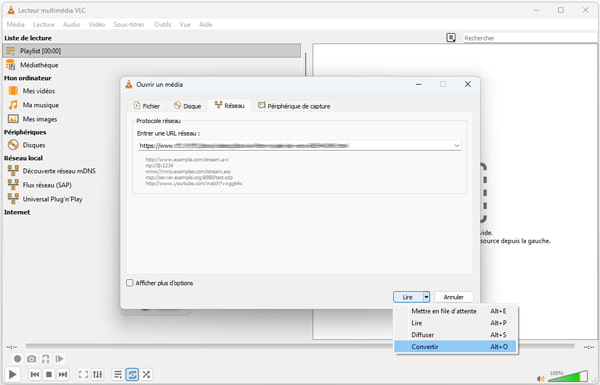This screenshot has width=600, height=385.
Task: Click the A-B loop icon
Action: click(x=46, y=359)
